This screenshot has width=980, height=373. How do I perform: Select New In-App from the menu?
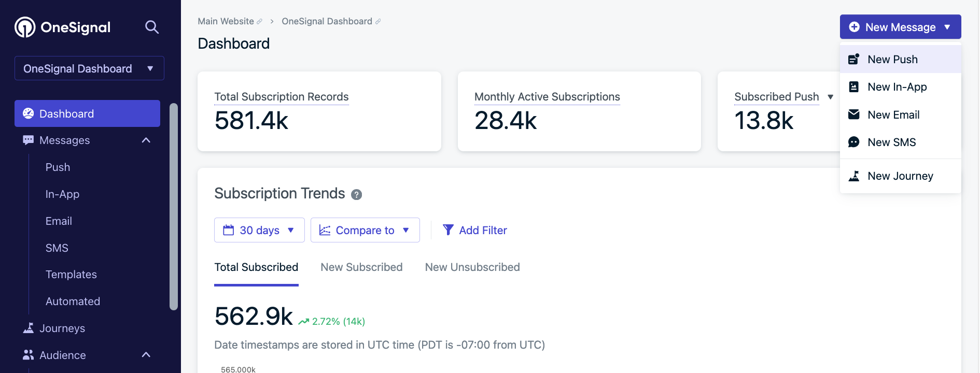click(x=901, y=87)
